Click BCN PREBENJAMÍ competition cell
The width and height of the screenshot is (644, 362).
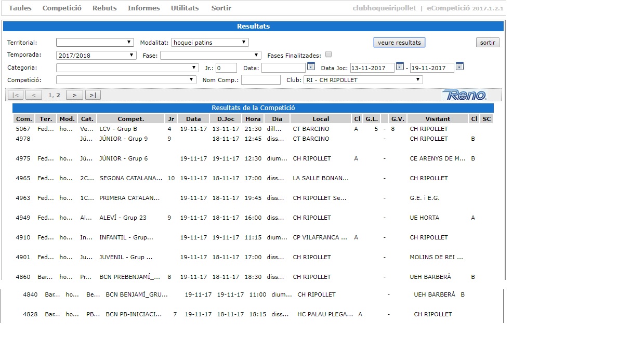tap(129, 277)
